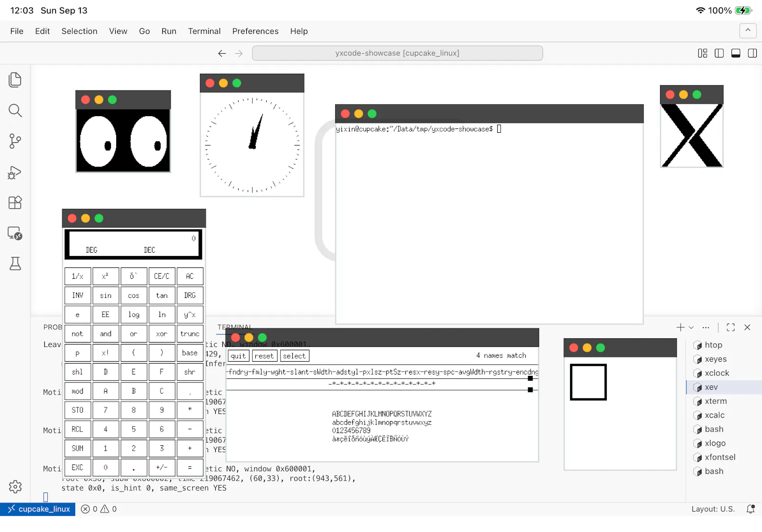Select the xclock terminal entry
Image resolution: width=762 pixels, height=532 pixels.
click(724, 373)
